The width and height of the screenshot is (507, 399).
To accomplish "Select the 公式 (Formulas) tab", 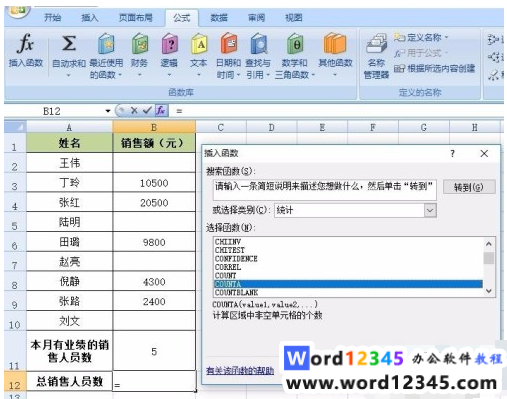I will pos(182,18).
